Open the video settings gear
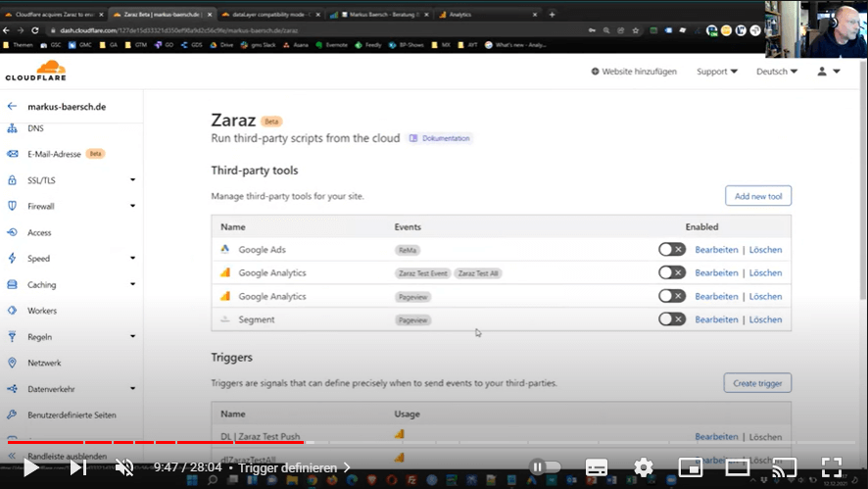Screen dimensions: 868x489 coord(644,468)
